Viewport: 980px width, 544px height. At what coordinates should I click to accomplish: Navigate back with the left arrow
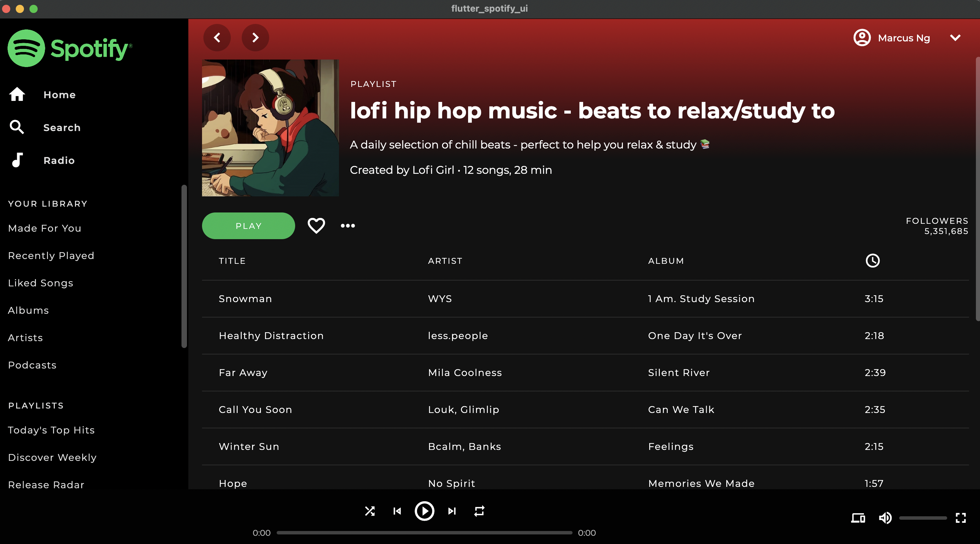[217, 38]
